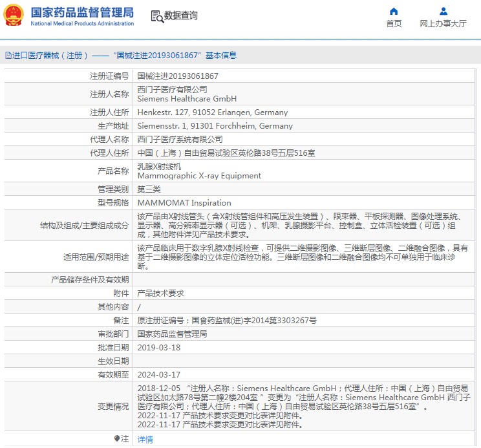Click the national emblem logo

click(14, 16)
